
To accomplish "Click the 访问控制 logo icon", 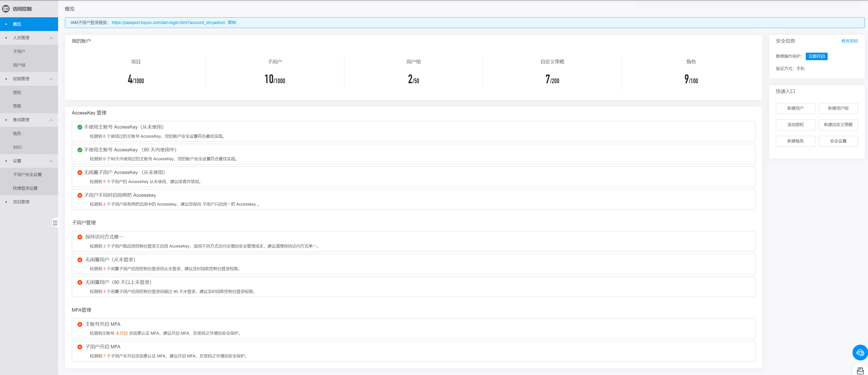I will pos(6,9).
